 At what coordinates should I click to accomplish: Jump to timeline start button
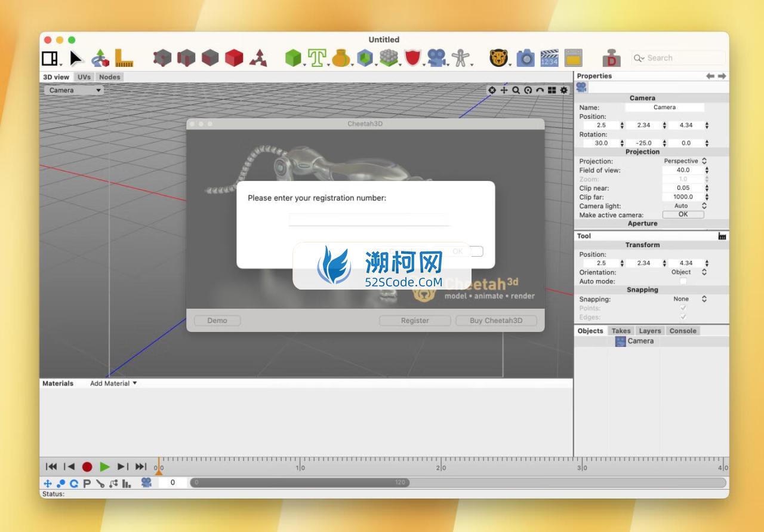pyautogui.click(x=52, y=467)
